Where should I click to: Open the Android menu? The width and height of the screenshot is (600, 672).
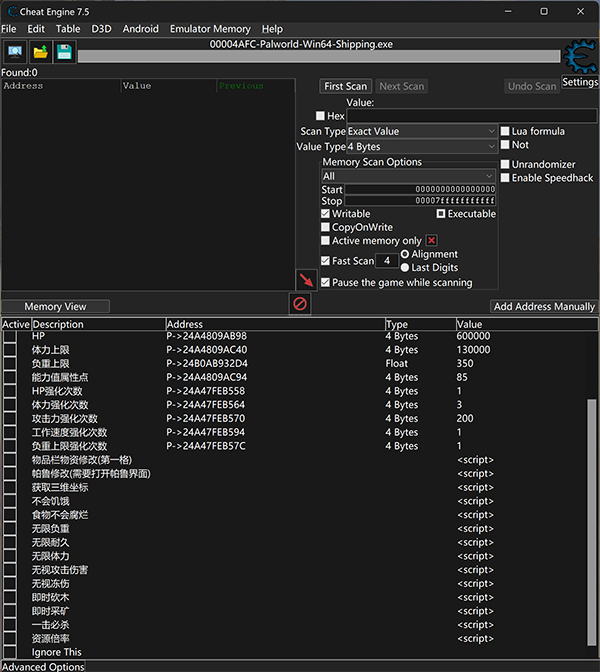(141, 29)
